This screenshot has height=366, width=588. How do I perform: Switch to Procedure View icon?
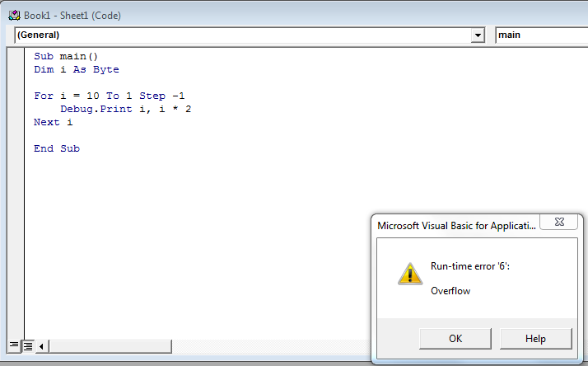click(14, 345)
